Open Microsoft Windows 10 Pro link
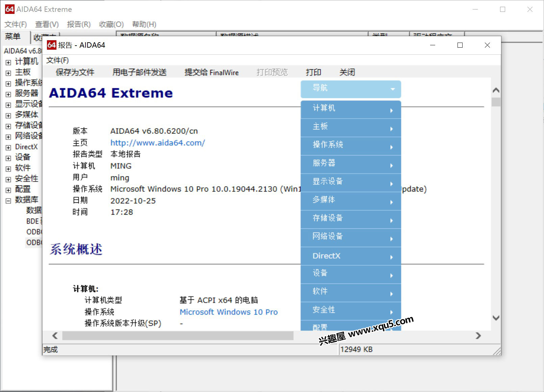 tap(228, 312)
